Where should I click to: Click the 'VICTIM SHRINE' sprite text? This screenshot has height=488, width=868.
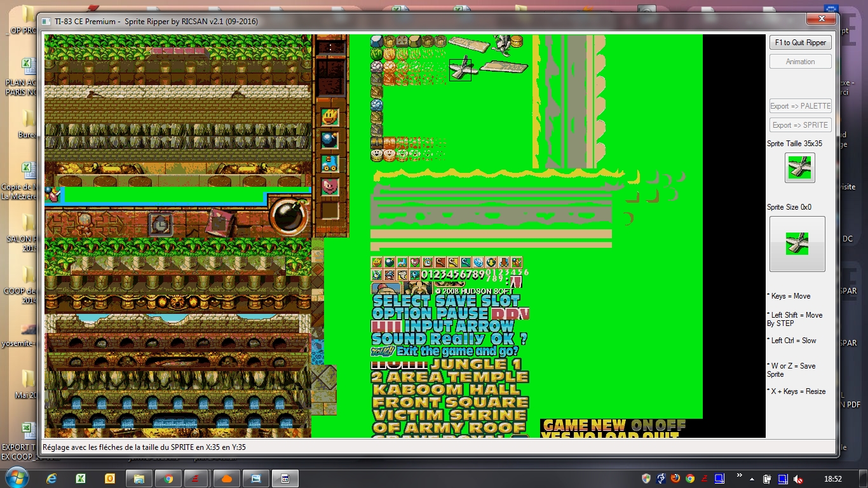pyautogui.click(x=449, y=415)
